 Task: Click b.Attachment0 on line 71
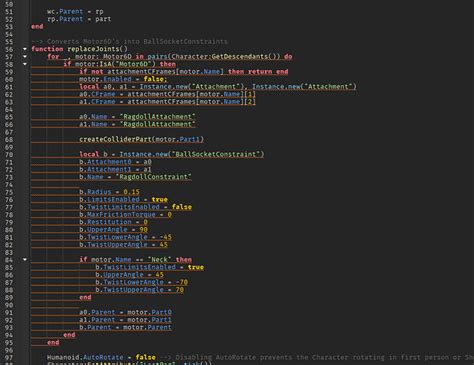[x=105, y=162]
